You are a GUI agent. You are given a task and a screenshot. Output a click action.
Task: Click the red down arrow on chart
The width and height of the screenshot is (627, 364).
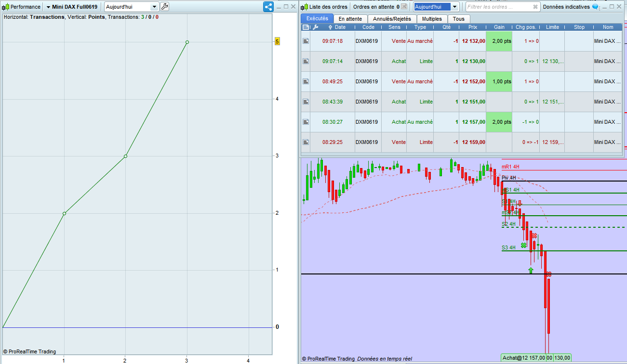[x=520, y=203]
